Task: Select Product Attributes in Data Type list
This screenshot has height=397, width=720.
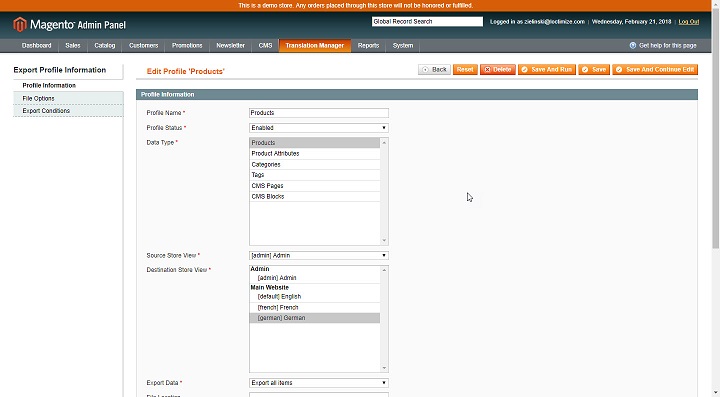Action: (x=315, y=154)
